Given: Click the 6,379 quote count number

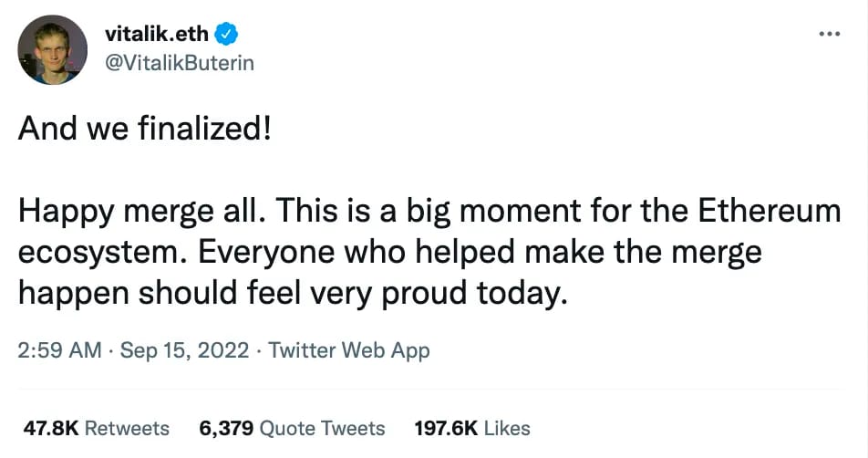Looking at the screenshot, I should [x=225, y=428].
